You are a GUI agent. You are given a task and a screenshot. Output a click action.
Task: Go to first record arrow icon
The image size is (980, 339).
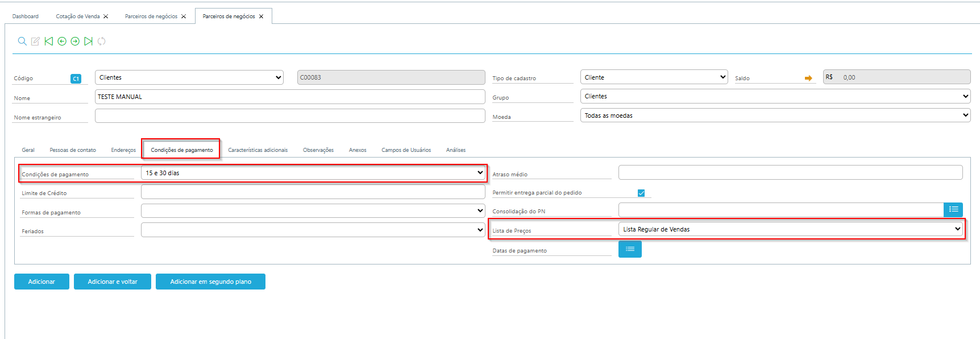click(49, 41)
